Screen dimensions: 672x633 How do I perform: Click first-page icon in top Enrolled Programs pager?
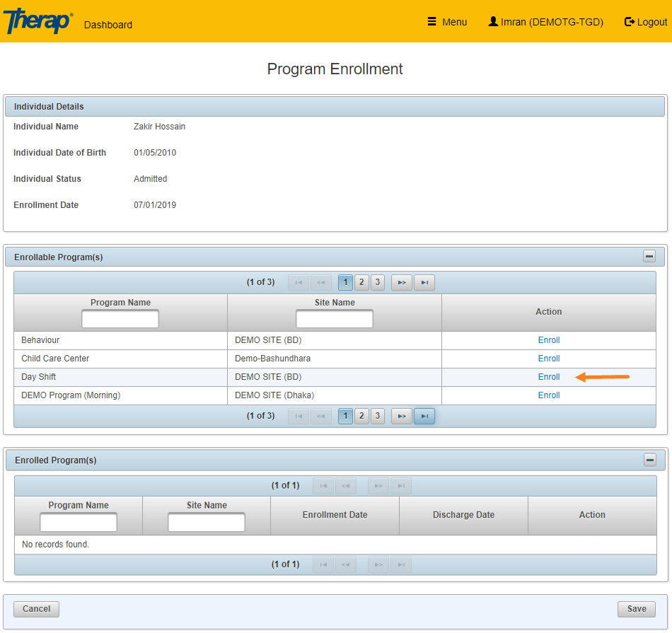point(323,486)
